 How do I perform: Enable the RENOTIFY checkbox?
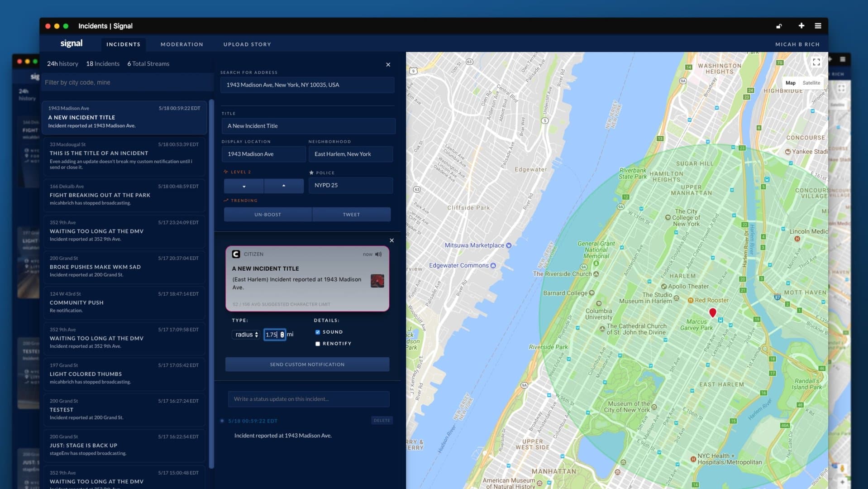click(318, 344)
